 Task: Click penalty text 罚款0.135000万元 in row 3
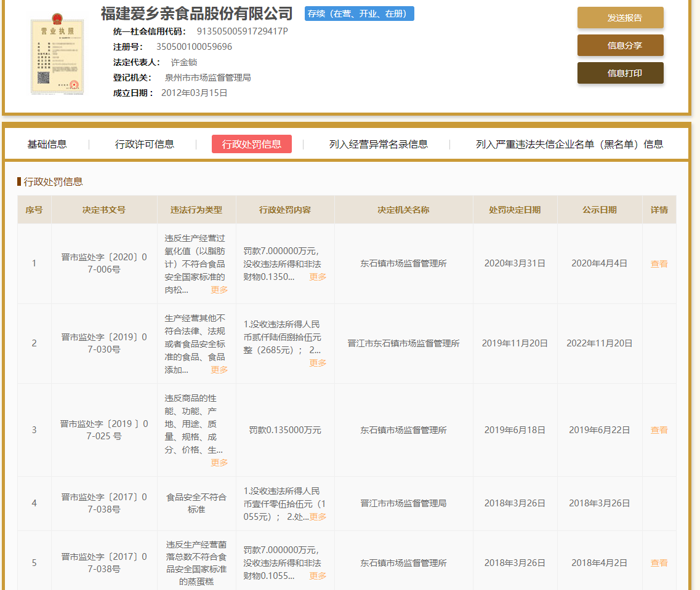point(285,430)
